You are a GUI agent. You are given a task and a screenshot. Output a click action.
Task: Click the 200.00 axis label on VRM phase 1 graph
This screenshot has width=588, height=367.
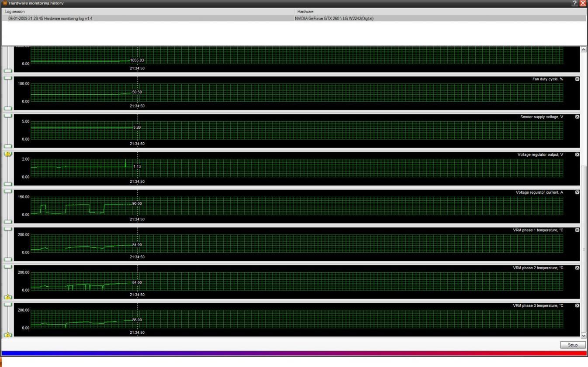point(24,234)
